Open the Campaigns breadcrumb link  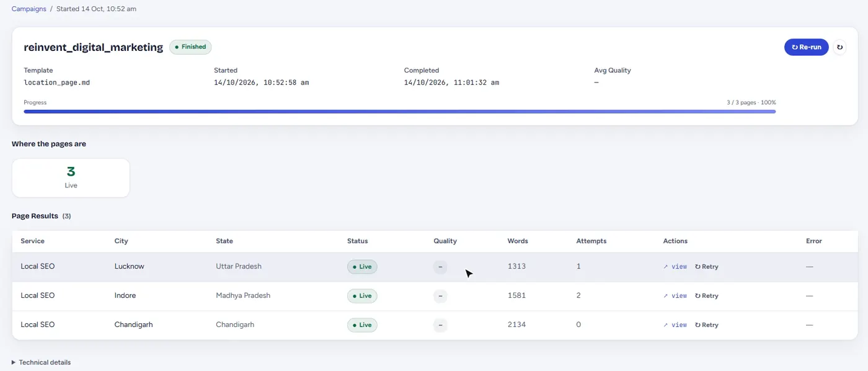(x=29, y=9)
